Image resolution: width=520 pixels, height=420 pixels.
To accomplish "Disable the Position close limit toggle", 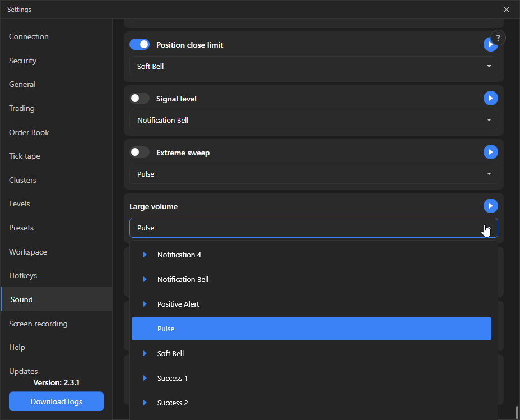I will pyautogui.click(x=140, y=44).
